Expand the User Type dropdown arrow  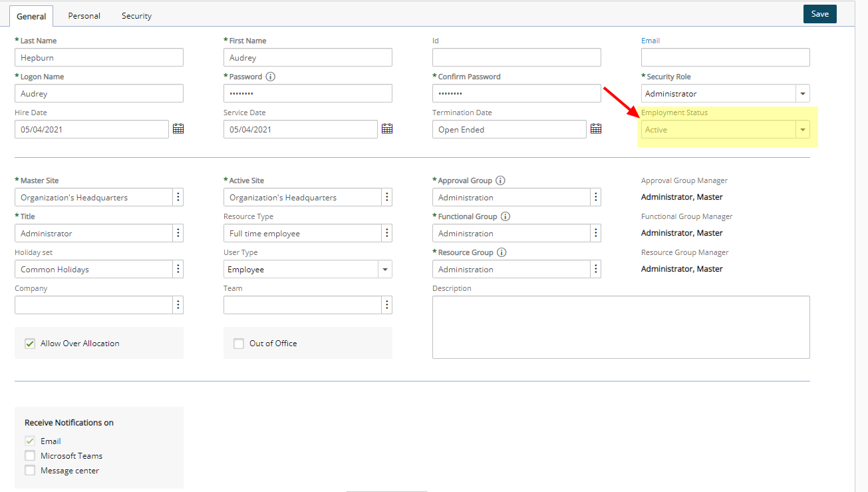385,270
